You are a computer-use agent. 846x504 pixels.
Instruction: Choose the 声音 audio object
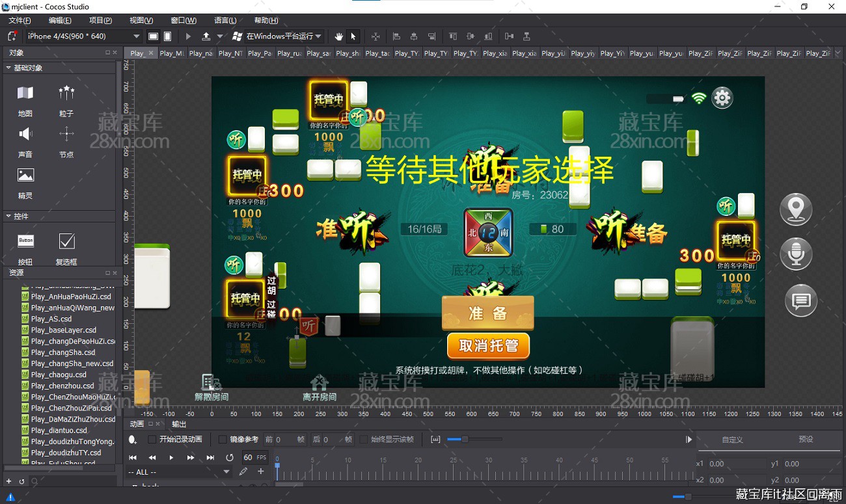(x=25, y=135)
